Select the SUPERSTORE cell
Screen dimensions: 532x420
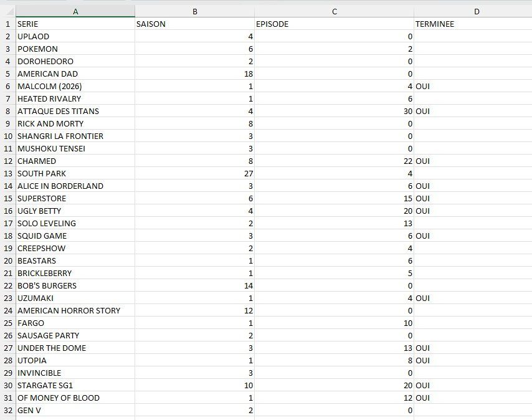click(75, 198)
